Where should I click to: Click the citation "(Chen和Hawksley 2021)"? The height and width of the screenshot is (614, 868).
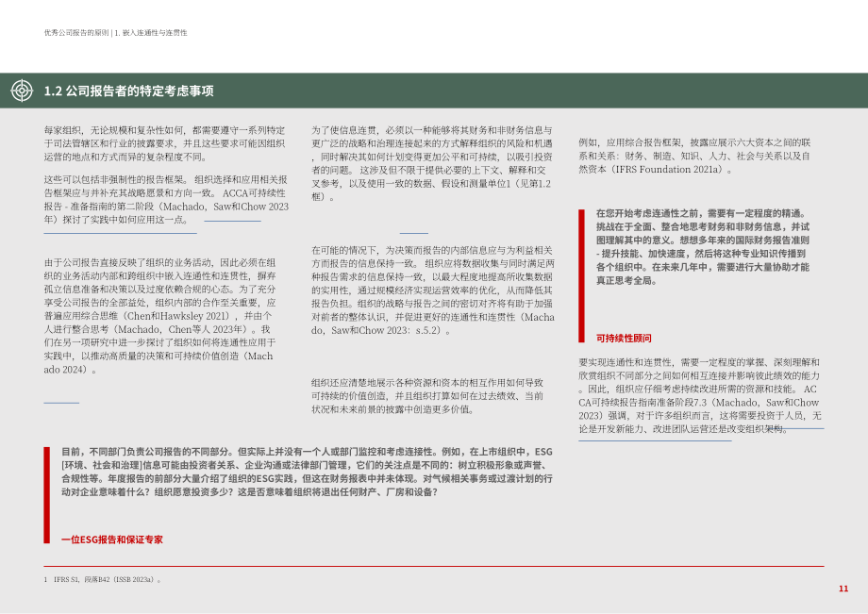click(x=178, y=316)
